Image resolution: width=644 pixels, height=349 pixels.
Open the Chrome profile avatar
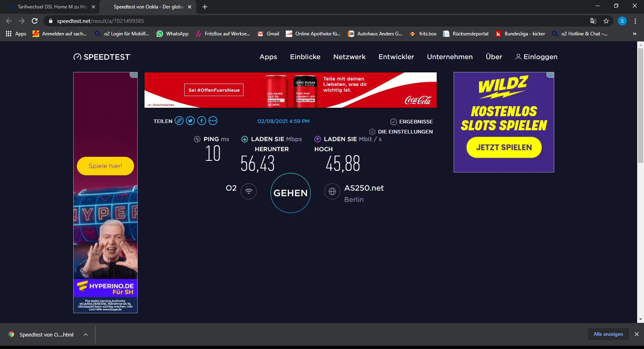pyautogui.click(x=622, y=21)
